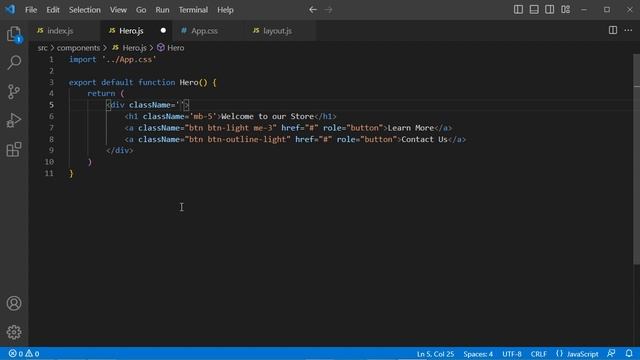Click the editor vertical scrollbar

tap(636, 159)
